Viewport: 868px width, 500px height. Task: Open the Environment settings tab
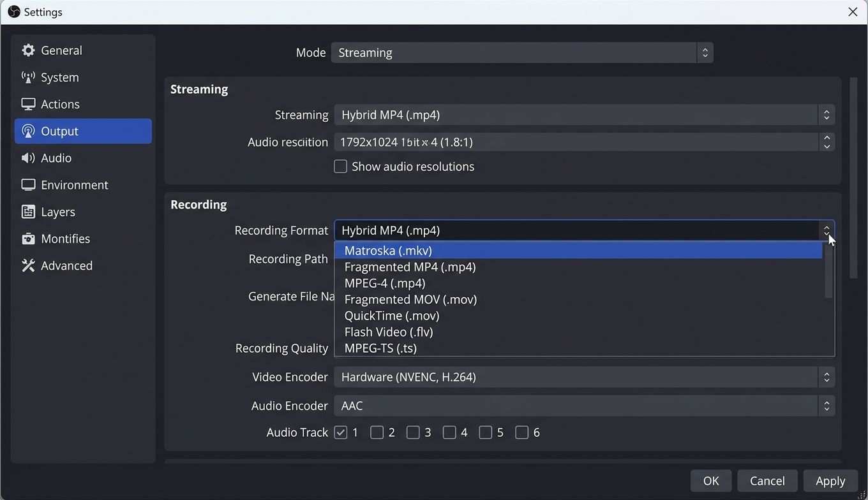click(x=83, y=185)
